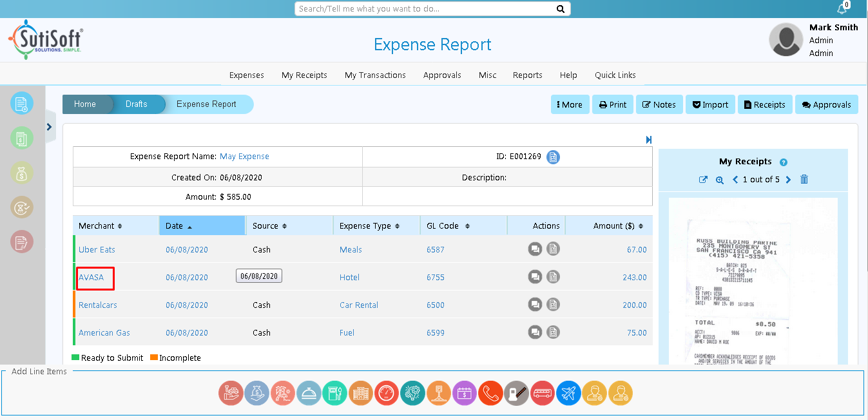Click the notification bell icon
Viewport: 868px width, 420px height.
tap(842, 8)
